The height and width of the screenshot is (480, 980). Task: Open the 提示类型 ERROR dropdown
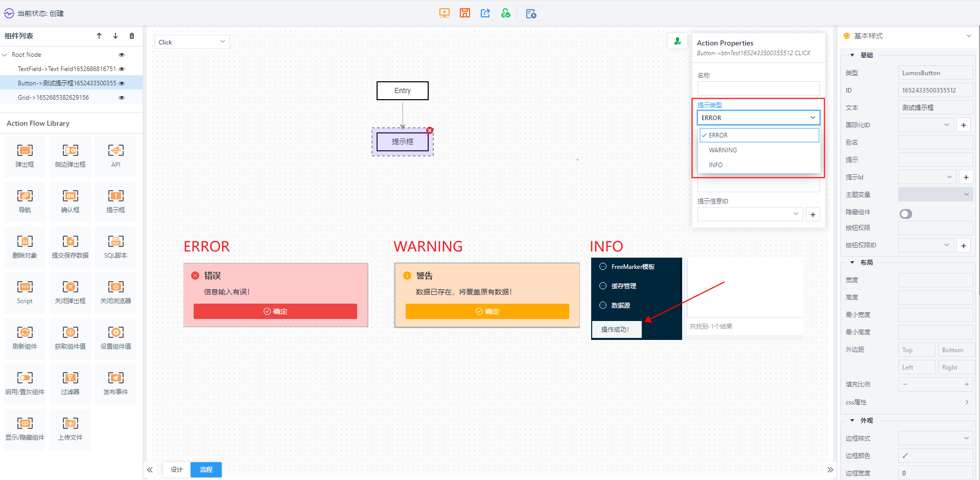758,118
